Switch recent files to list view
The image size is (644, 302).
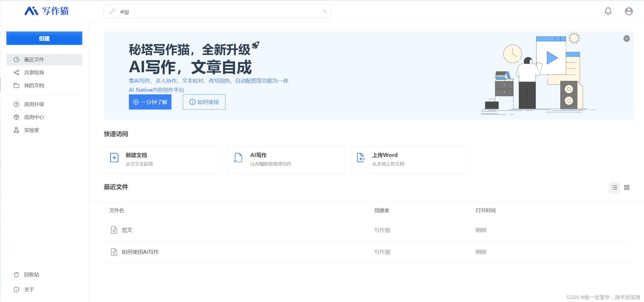(x=615, y=188)
